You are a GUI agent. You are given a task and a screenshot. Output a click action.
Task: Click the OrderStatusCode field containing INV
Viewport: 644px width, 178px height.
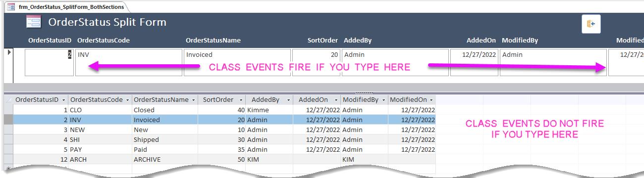click(x=129, y=62)
